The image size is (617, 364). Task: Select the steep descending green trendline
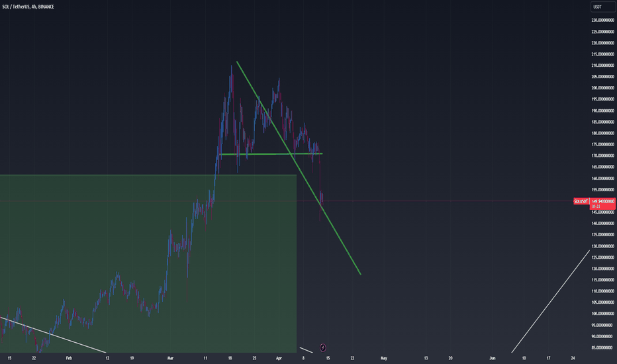(x=299, y=167)
